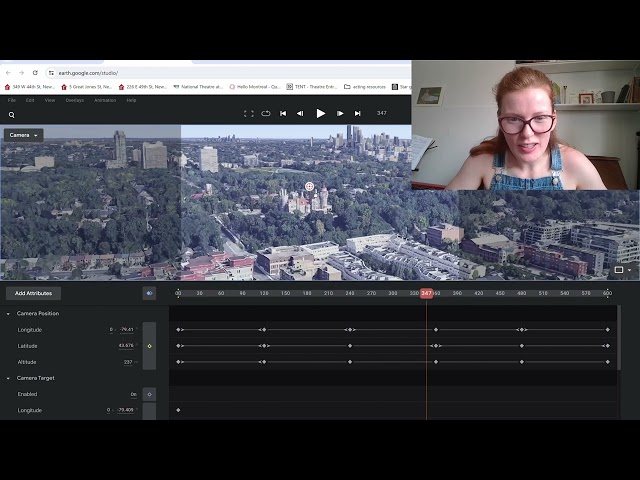Open the 226 E 49th St bookmark
Viewport: 640px width, 480px height.
143,87
